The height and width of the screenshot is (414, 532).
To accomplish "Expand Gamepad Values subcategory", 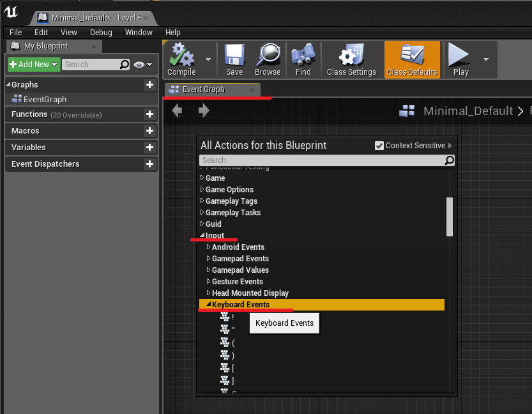I will 208,270.
